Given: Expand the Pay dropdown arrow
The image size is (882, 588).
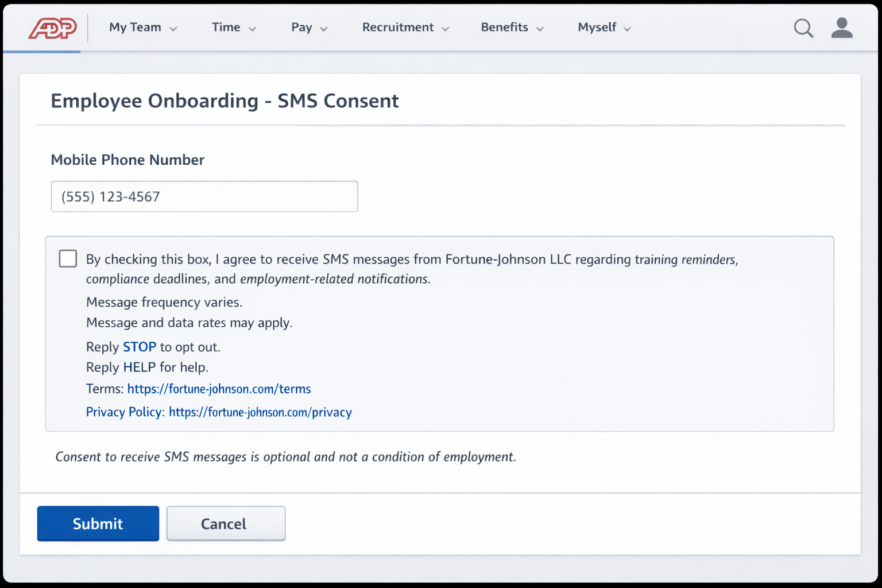Looking at the screenshot, I should pyautogui.click(x=324, y=28).
